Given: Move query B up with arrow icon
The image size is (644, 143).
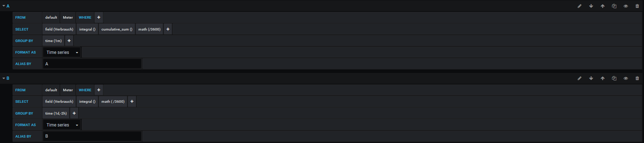Looking at the screenshot, I should (602, 78).
